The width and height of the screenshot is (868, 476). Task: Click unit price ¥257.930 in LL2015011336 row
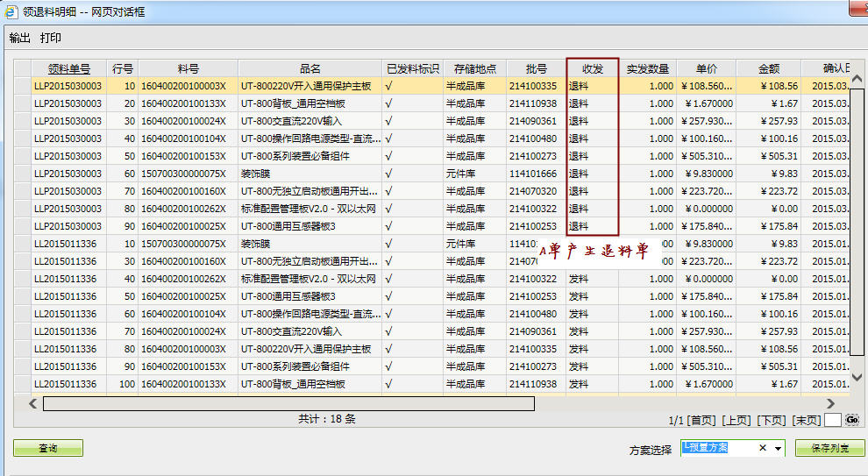click(707, 331)
